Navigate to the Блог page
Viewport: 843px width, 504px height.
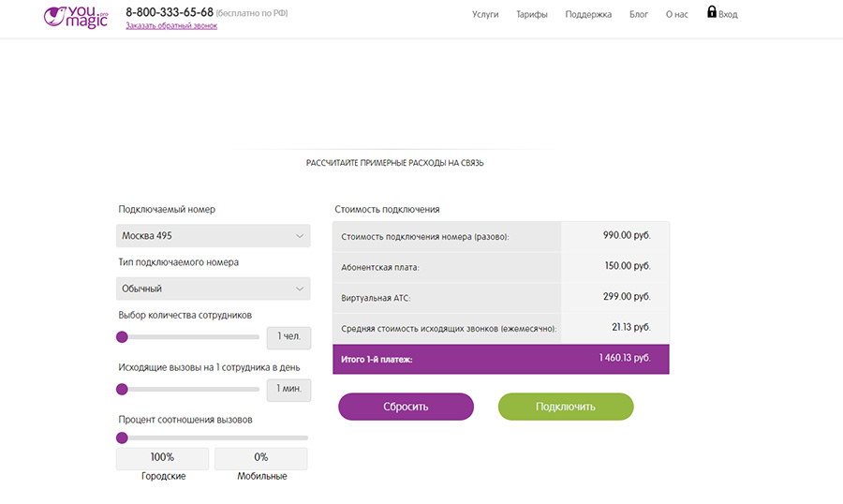638,15
